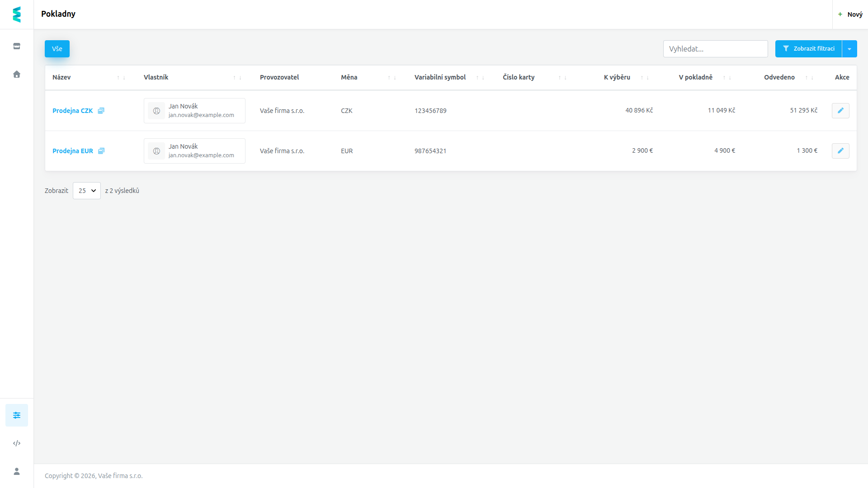
Task: Click the Nový button
Action: click(850, 14)
